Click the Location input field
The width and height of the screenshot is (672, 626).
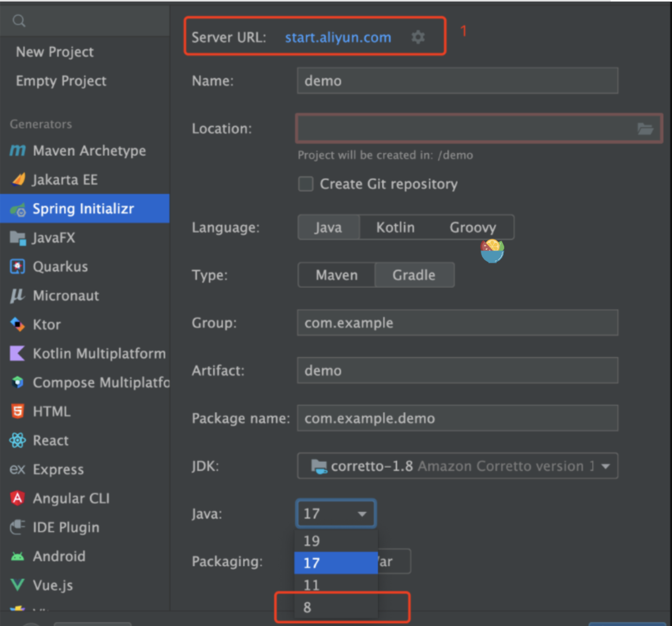click(x=479, y=128)
